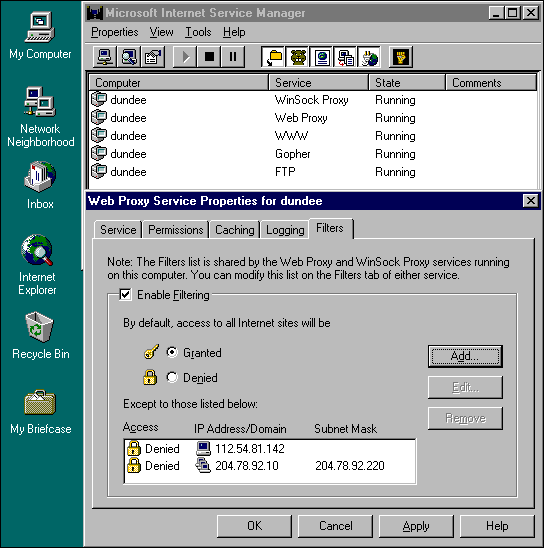Uncheck the Enable Filtering checkbox
544x548 pixels.
(125, 295)
